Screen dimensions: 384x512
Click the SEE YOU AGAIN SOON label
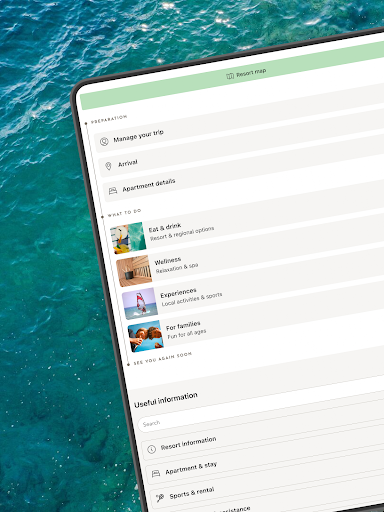point(163,358)
